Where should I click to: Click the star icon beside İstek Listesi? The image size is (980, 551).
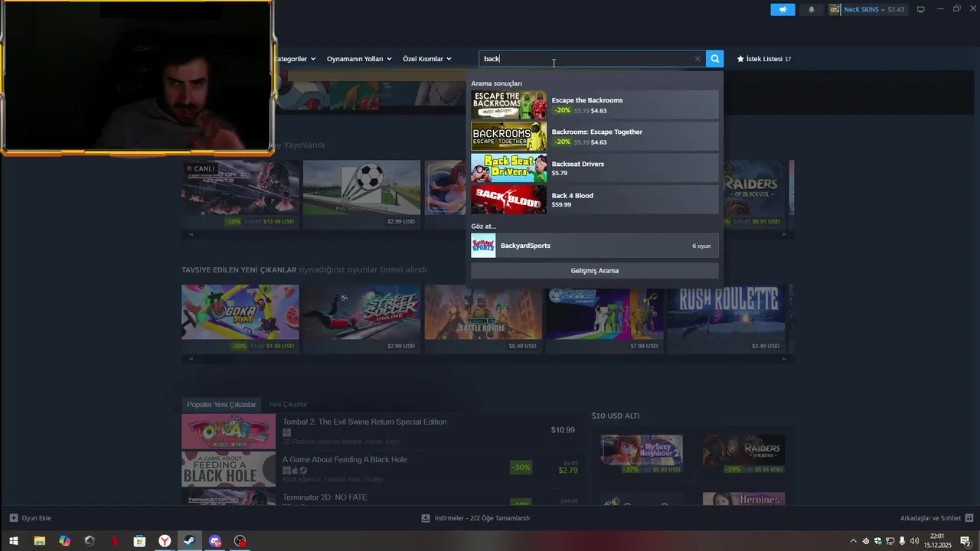(740, 59)
